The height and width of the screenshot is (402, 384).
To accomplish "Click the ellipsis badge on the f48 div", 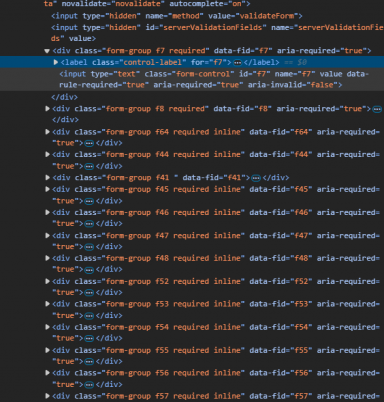I will [x=89, y=269].
